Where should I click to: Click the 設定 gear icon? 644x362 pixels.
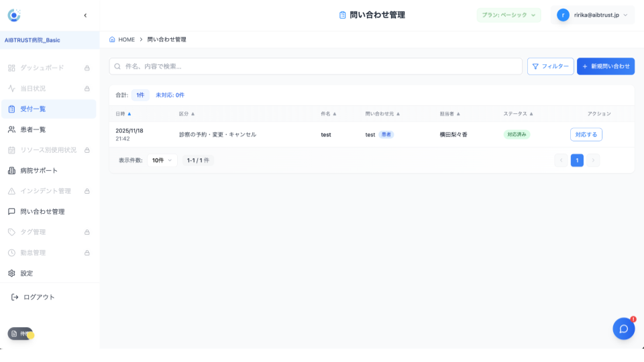pyautogui.click(x=11, y=273)
